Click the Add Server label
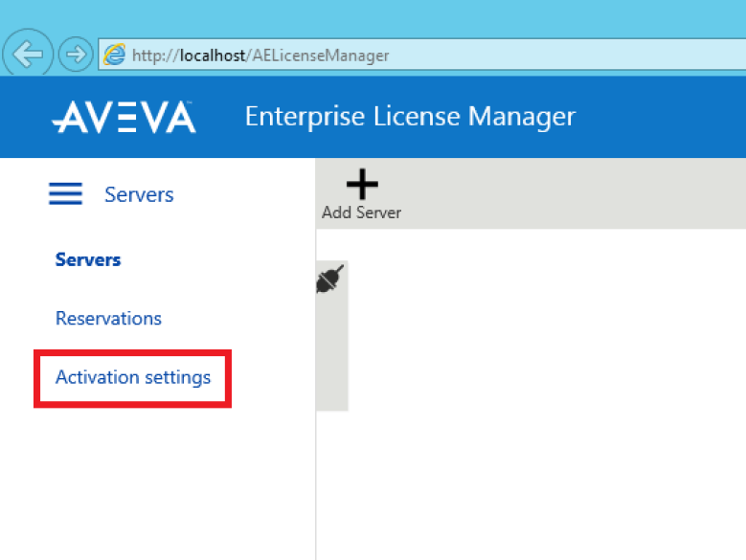Image resolution: width=746 pixels, height=560 pixels. (x=362, y=213)
